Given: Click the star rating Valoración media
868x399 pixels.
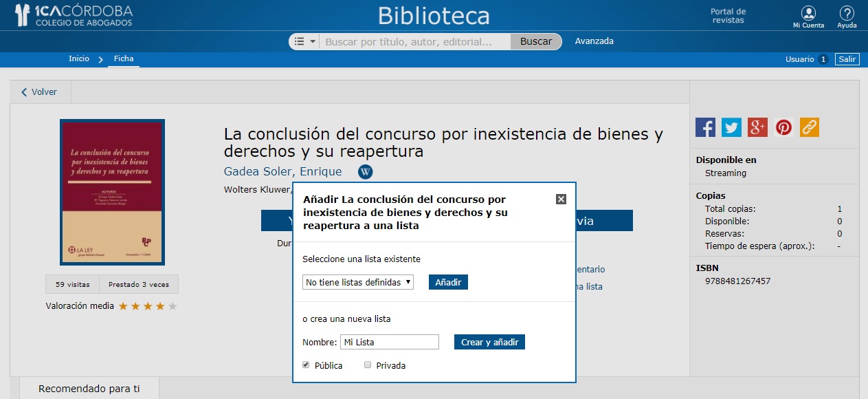Looking at the screenshot, I should [x=148, y=306].
